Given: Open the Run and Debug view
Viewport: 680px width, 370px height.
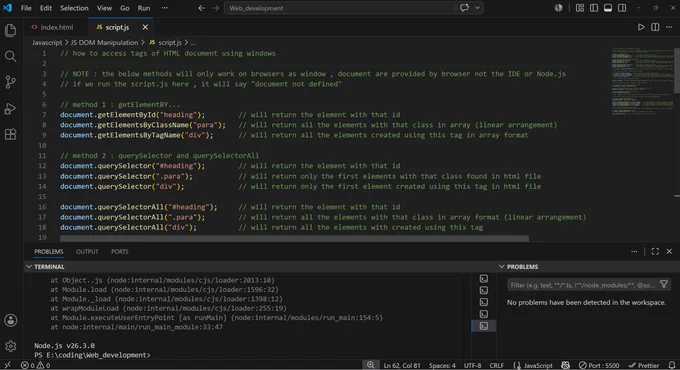Looking at the screenshot, I should point(10,108).
